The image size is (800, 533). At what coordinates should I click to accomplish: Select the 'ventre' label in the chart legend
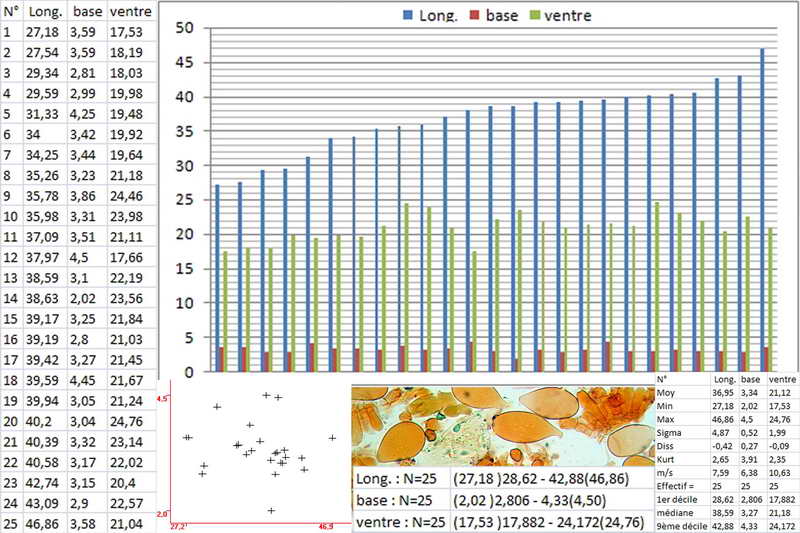568,16
